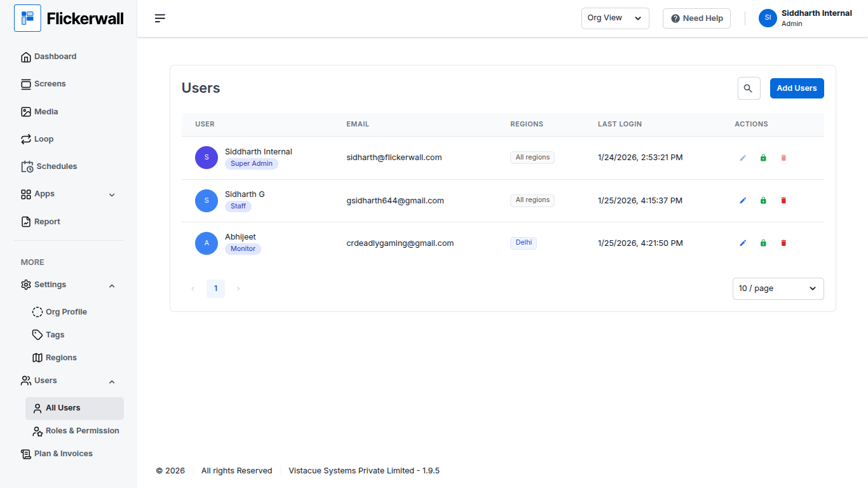Click the Flickerwall logo
868x488 pixels.
(x=69, y=18)
